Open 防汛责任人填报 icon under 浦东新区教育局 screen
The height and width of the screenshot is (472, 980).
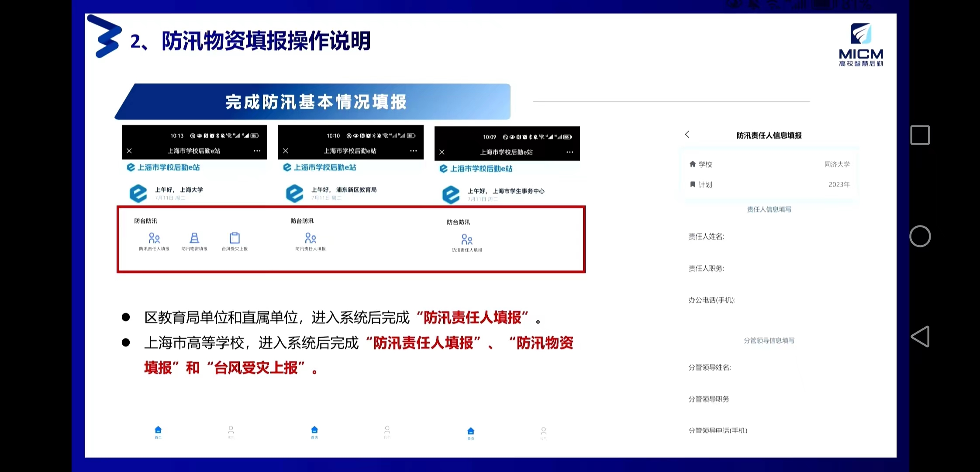[311, 239]
